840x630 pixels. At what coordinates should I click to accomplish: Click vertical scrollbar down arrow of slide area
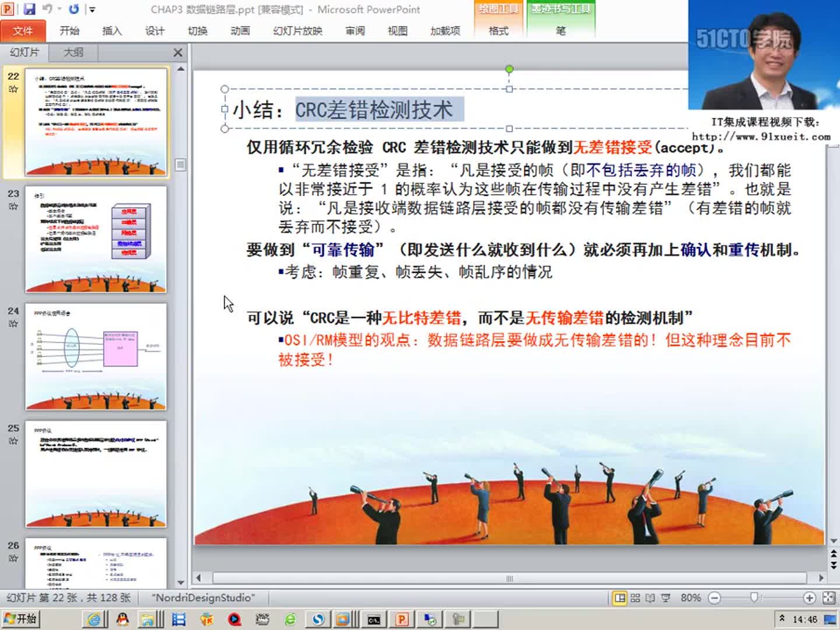point(834,541)
